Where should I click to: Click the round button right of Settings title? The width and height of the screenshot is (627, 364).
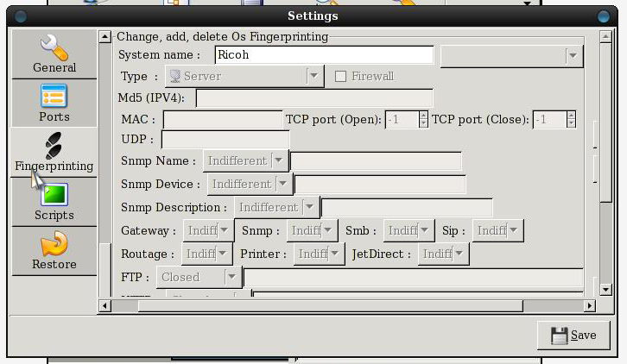point(604,16)
